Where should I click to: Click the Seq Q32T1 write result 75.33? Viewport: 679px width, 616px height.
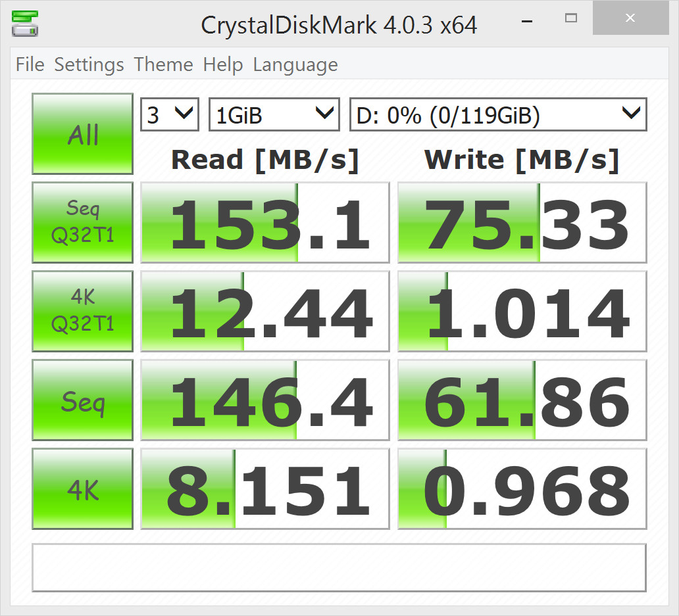pos(522,222)
